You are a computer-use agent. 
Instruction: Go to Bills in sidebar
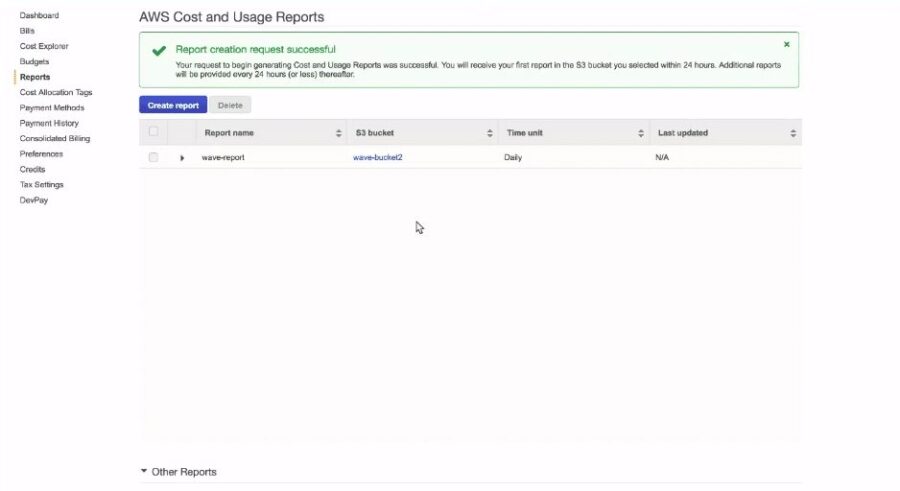[27, 31]
